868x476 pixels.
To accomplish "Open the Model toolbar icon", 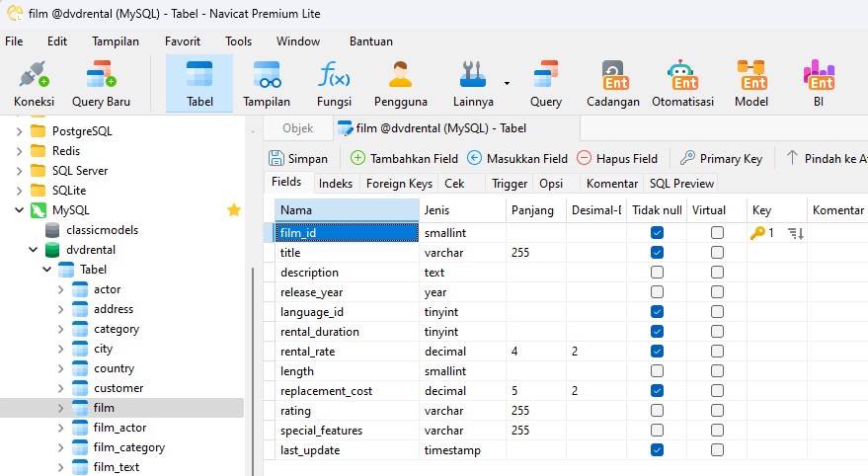I will click(751, 75).
